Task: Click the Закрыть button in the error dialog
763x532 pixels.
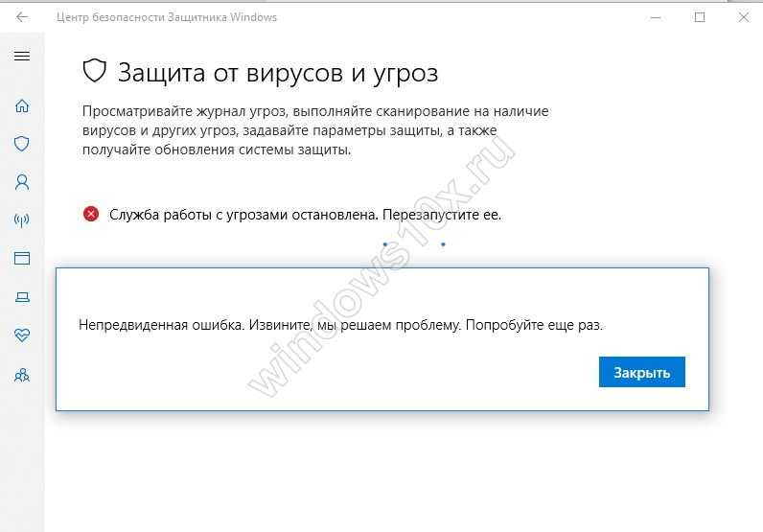Action: (x=642, y=372)
